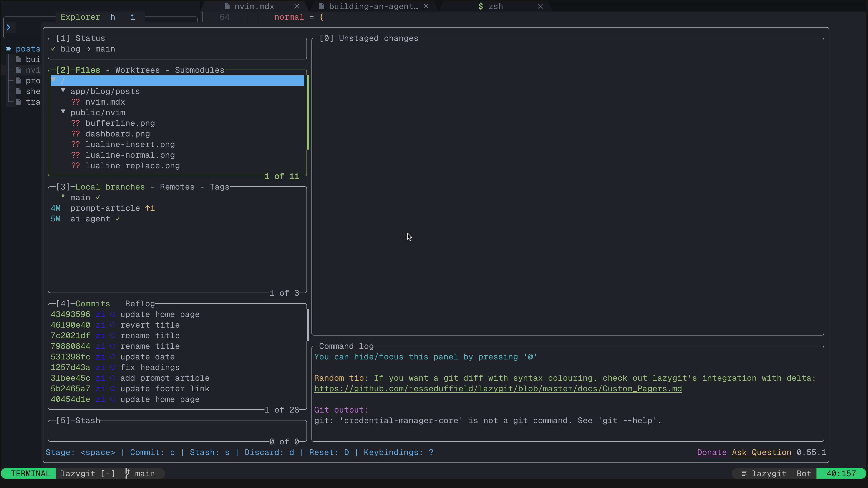Click the Files panel green scrollbar
The image size is (868, 488).
point(308,113)
